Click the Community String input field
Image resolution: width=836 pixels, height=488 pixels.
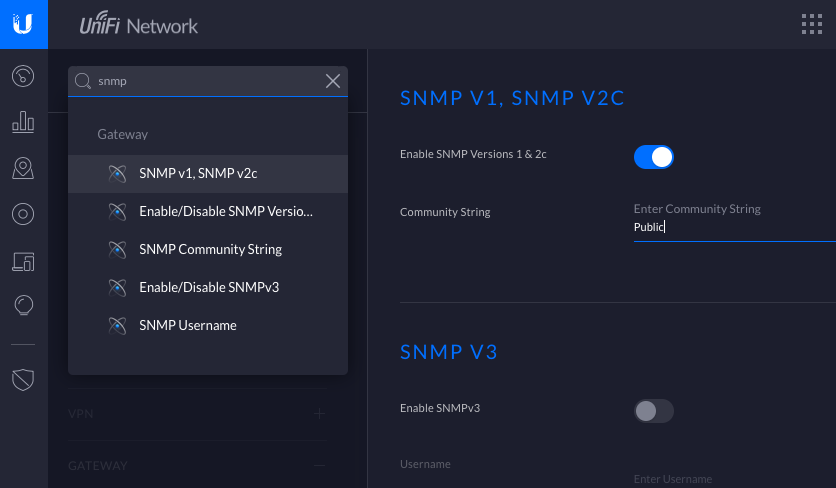coord(733,227)
